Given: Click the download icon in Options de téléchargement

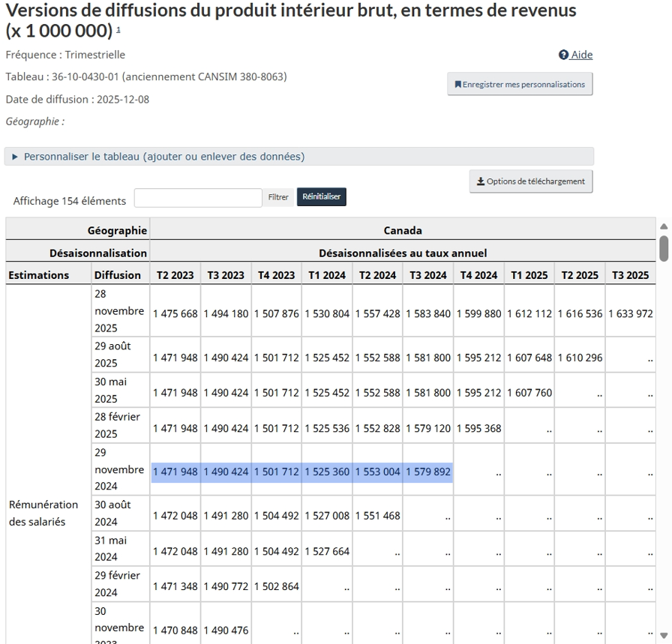Looking at the screenshot, I should point(481,181).
